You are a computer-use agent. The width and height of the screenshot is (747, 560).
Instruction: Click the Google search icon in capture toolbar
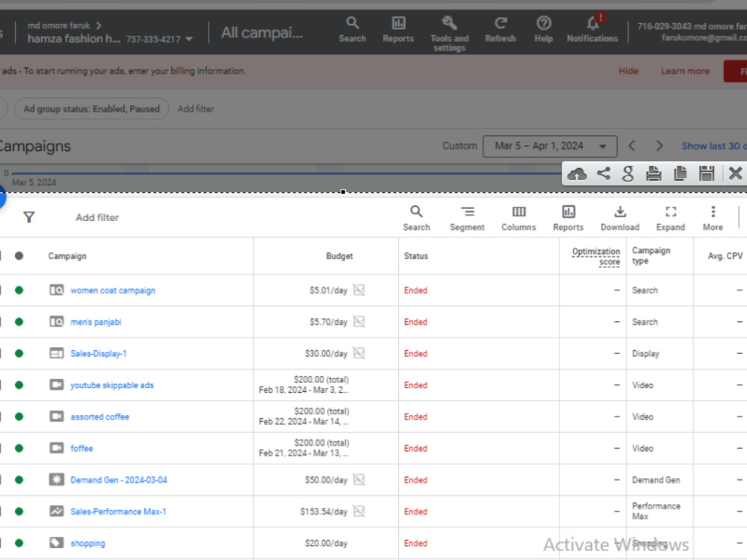pos(628,174)
